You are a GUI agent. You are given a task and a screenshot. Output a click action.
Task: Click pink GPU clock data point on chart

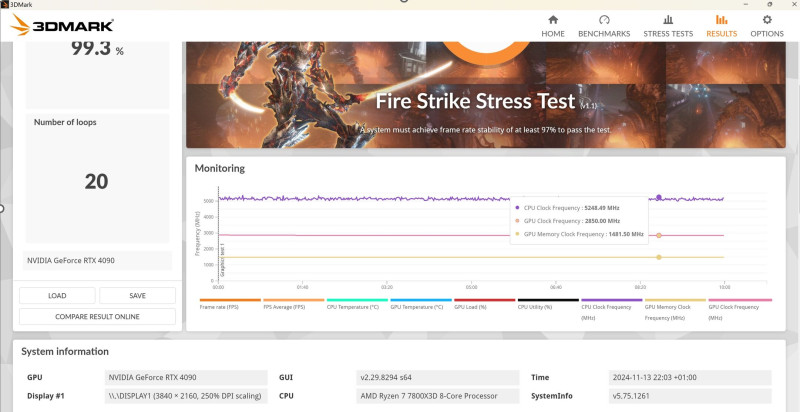pyautogui.click(x=659, y=236)
